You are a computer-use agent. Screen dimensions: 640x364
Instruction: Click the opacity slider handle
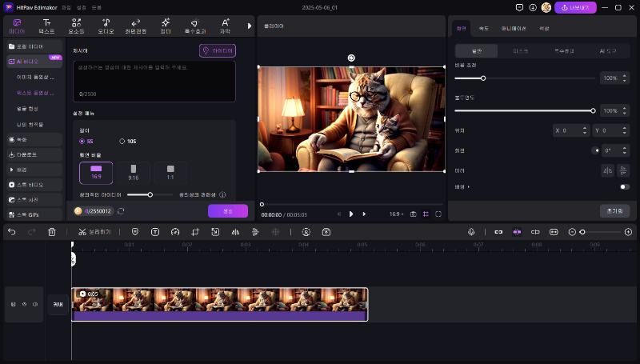coord(593,110)
